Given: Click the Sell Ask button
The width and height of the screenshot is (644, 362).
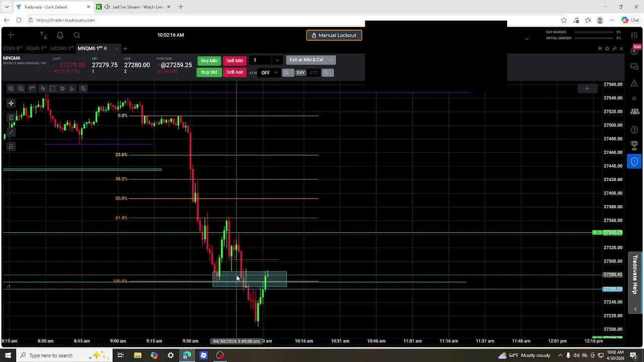Looking at the screenshot, I should [x=234, y=72].
